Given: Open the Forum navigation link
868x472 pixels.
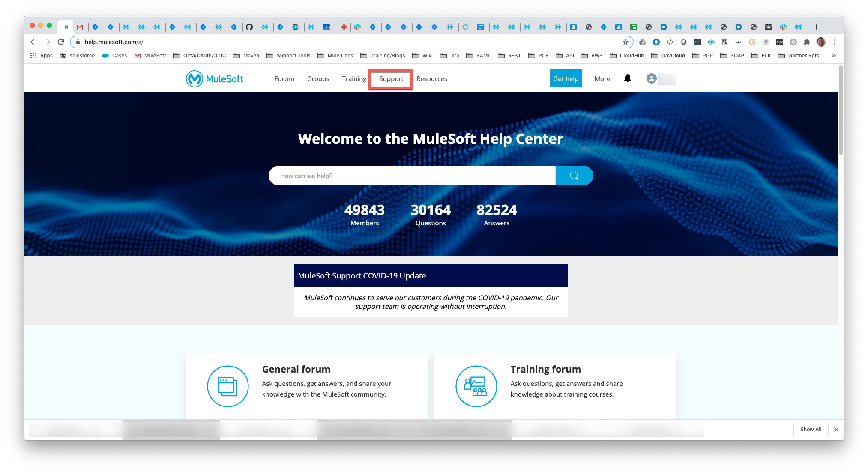Looking at the screenshot, I should [284, 79].
